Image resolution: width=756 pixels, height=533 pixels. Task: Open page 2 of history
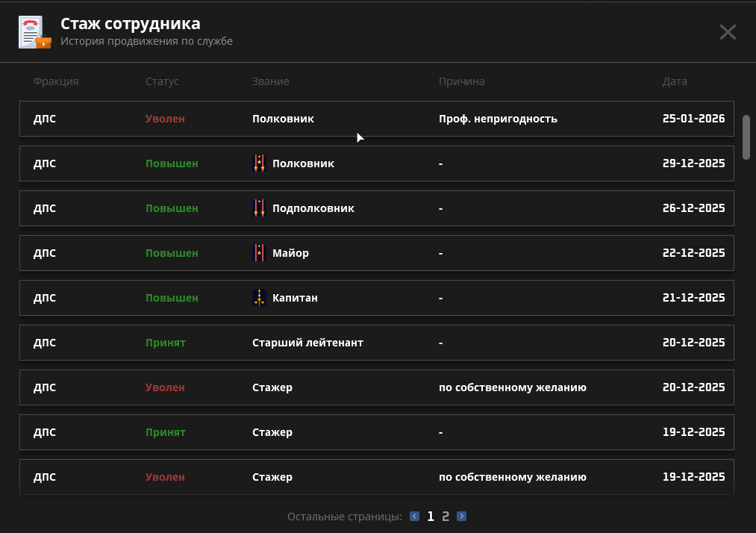point(446,516)
